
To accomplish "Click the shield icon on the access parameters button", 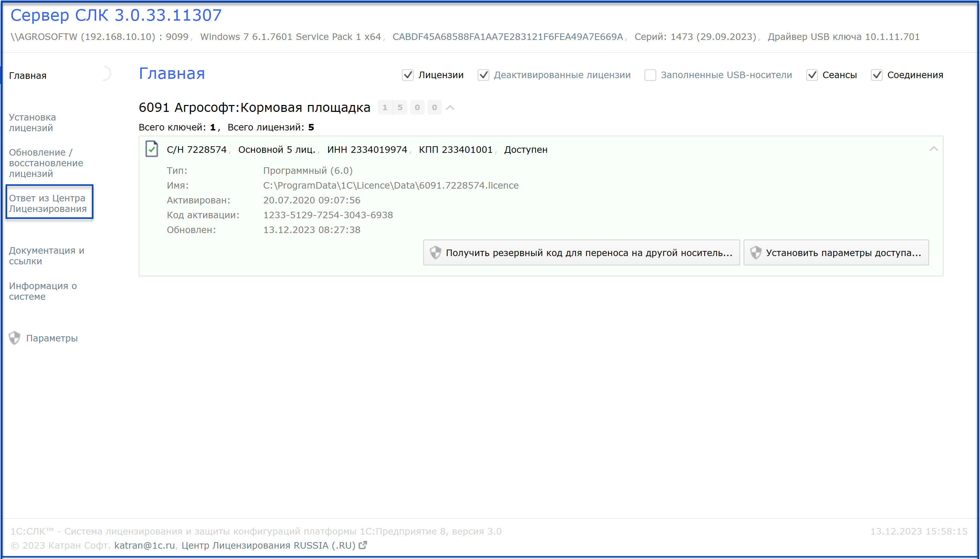I will (x=756, y=253).
